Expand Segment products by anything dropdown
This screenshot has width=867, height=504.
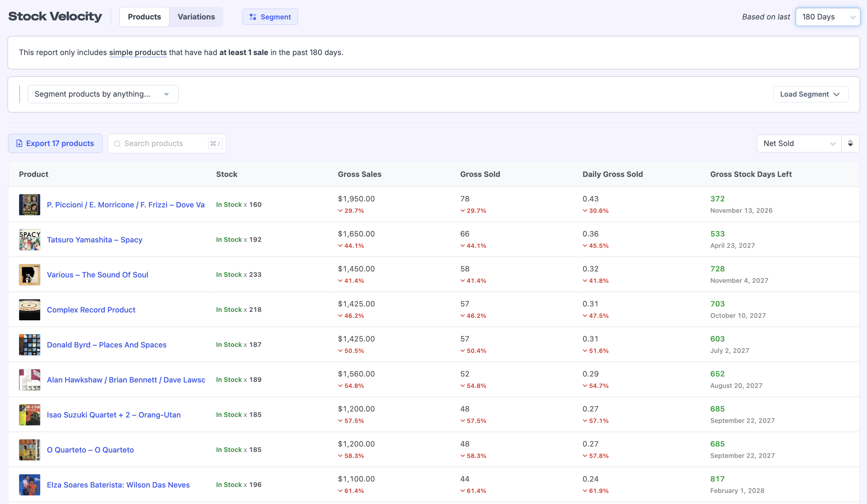coord(103,94)
